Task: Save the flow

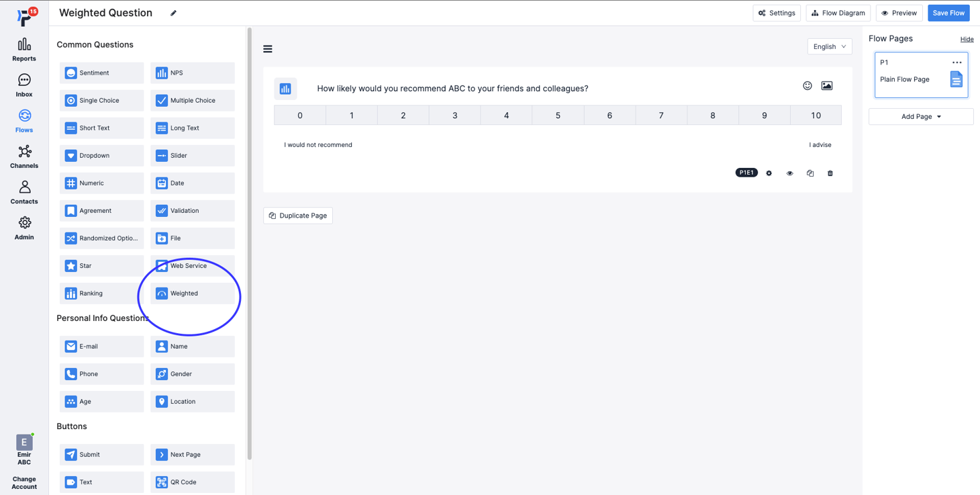Action: tap(948, 12)
